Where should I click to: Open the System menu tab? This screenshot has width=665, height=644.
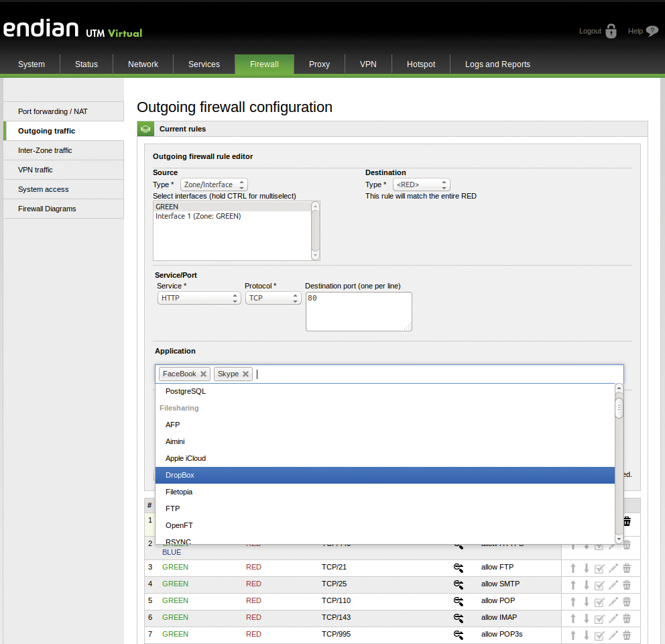pos(32,64)
